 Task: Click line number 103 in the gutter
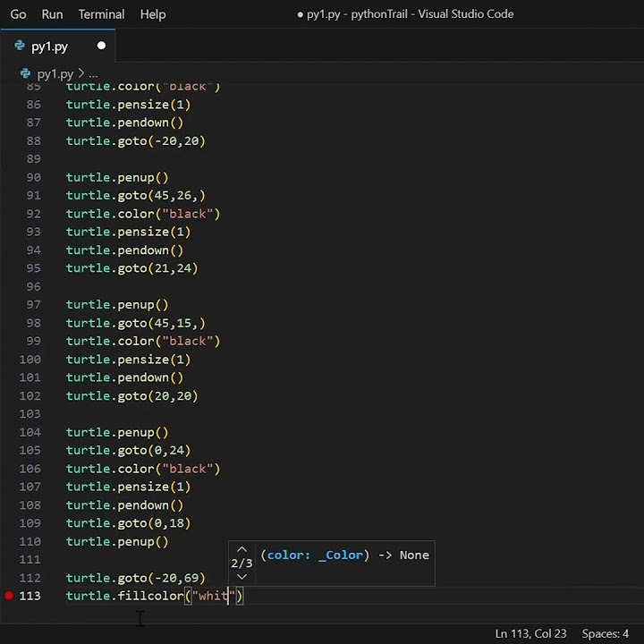click(30, 413)
